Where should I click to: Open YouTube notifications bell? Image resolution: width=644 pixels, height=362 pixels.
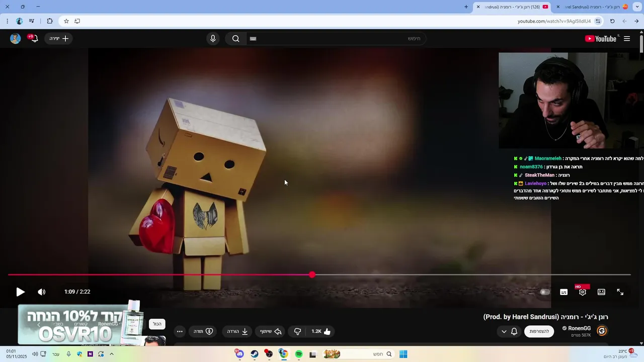coord(33,38)
